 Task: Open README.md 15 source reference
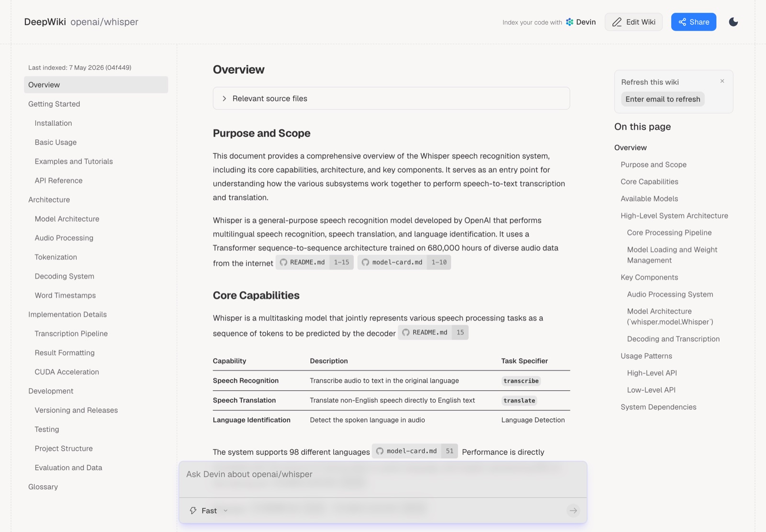point(433,332)
